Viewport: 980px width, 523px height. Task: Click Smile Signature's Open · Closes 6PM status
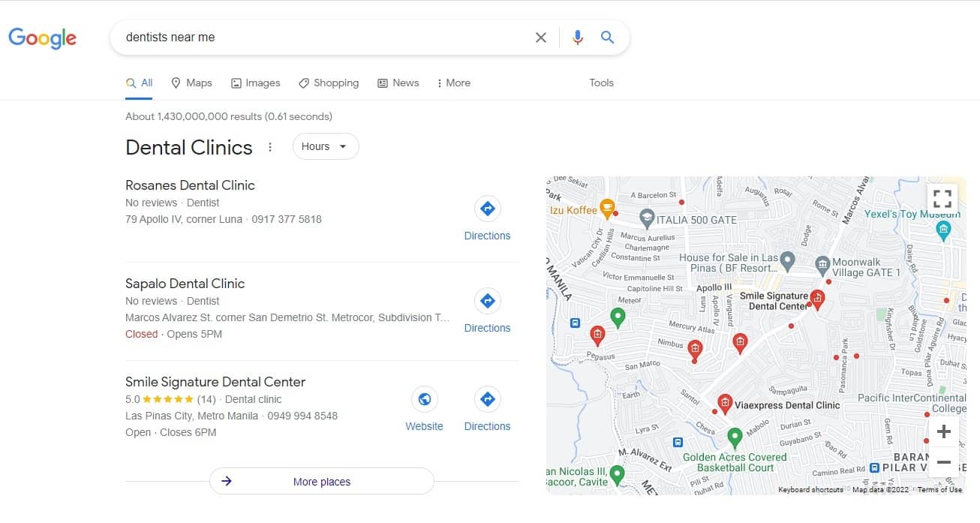click(171, 432)
